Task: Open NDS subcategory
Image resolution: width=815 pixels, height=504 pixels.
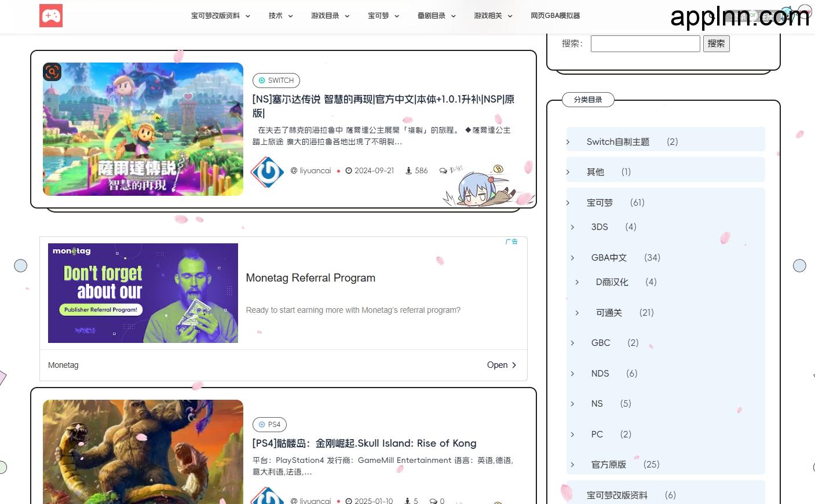Action: point(600,374)
